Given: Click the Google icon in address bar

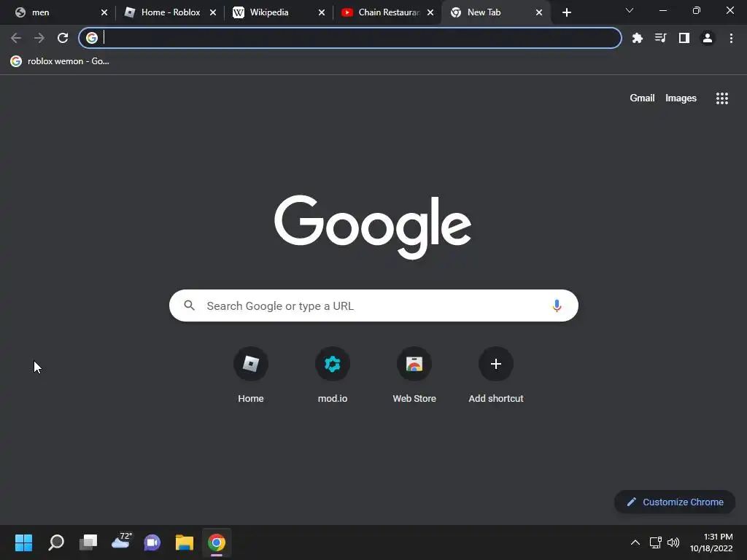Looking at the screenshot, I should tap(92, 38).
